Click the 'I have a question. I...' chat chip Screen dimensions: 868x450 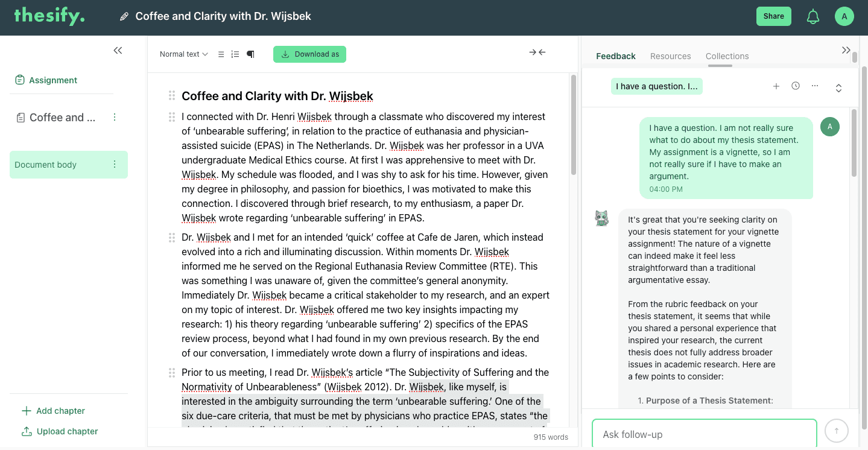[x=656, y=86]
